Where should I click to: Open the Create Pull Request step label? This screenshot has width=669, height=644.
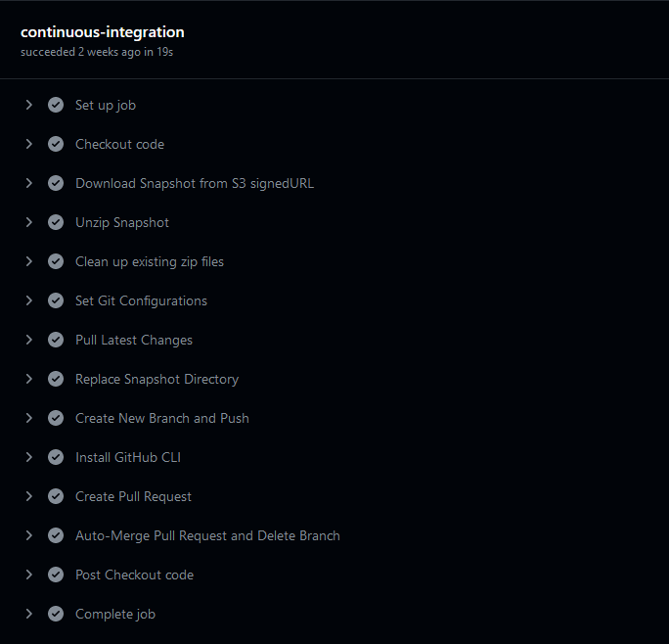tap(133, 496)
